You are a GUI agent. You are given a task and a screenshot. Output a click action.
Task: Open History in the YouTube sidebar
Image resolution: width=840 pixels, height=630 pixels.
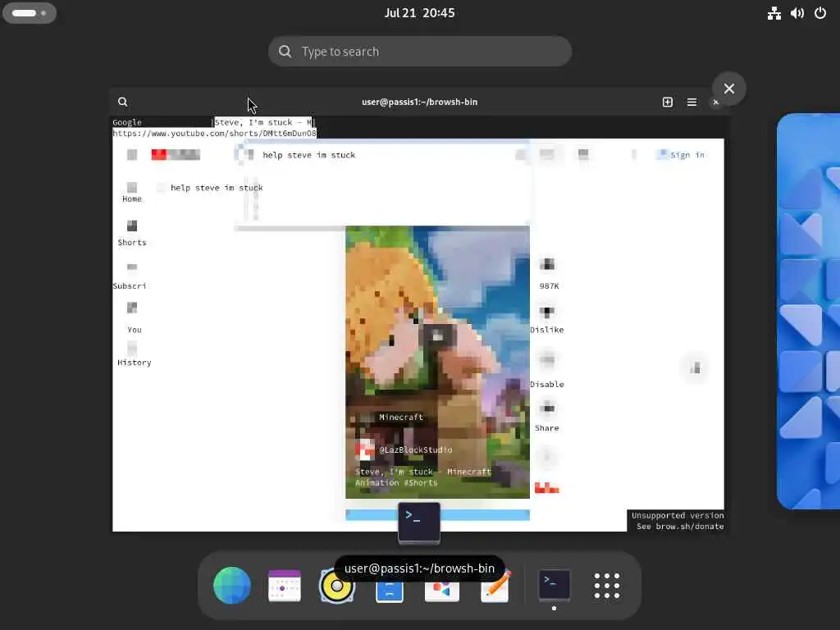(134, 354)
